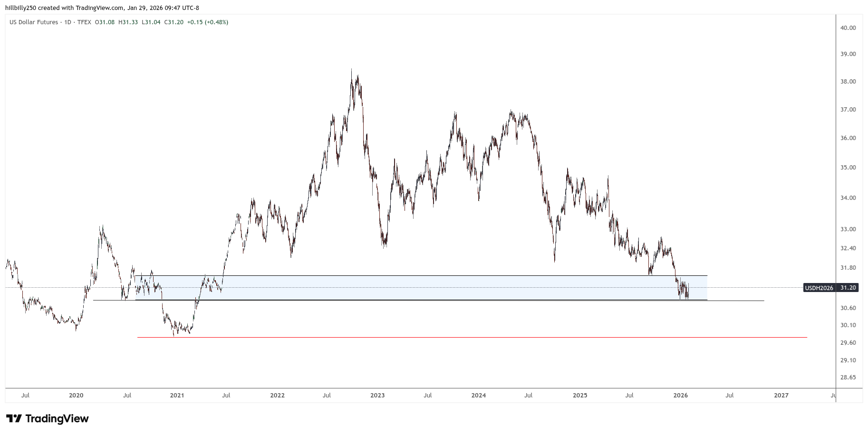Click the 28.65 price scale label
This screenshot has width=868, height=434.
click(x=848, y=377)
